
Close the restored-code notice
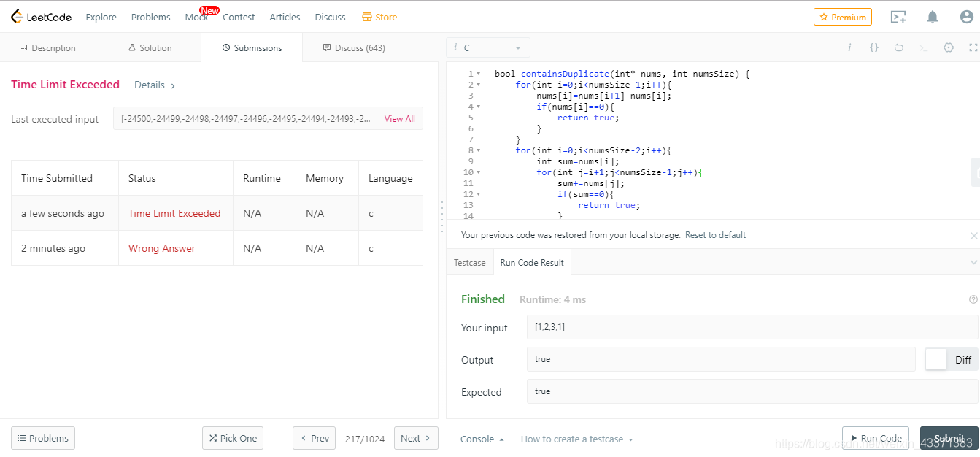[973, 236]
